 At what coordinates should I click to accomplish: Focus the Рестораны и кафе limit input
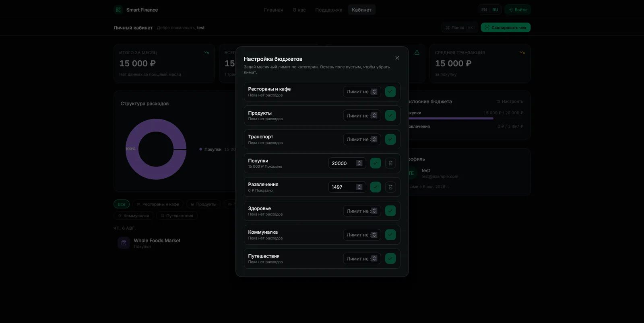(x=362, y=92)
